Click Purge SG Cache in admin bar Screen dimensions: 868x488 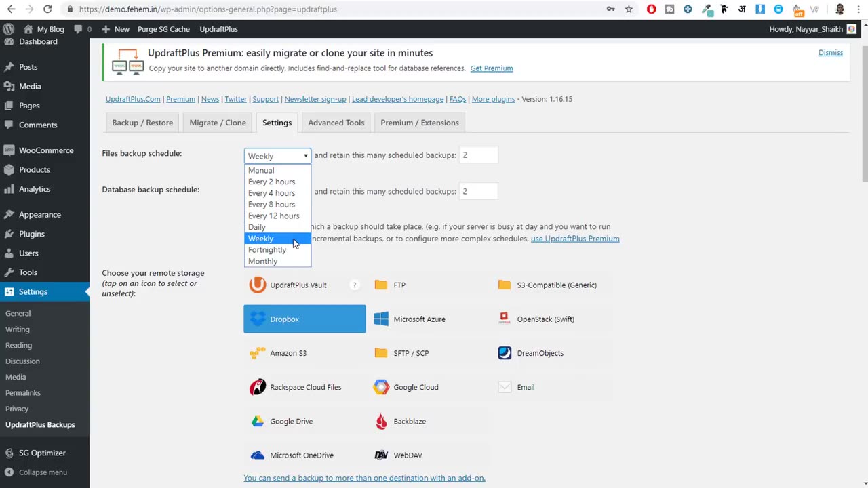(163, 29)
